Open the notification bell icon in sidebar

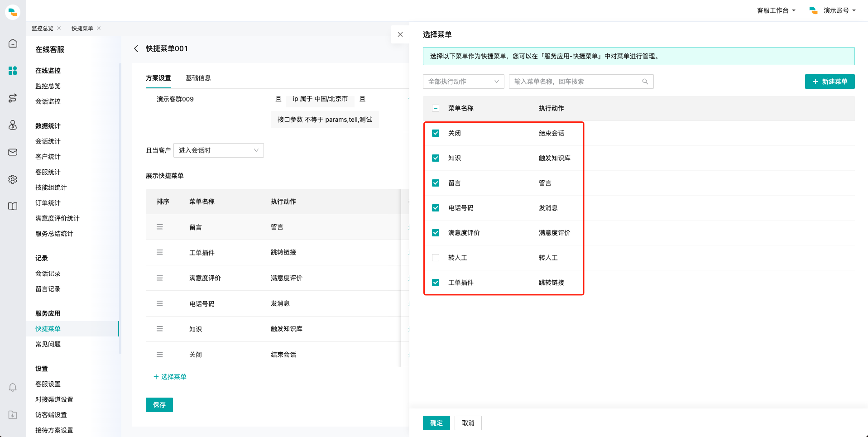tap(13, 387)
